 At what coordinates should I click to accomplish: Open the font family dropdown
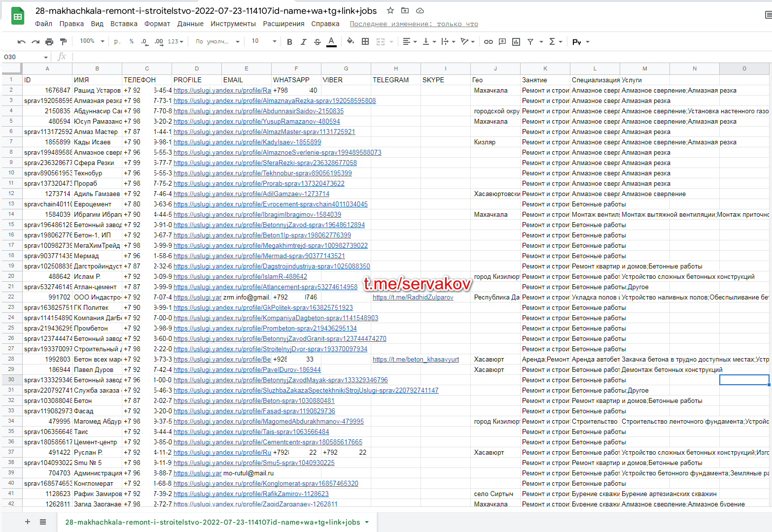click(217, 41)
